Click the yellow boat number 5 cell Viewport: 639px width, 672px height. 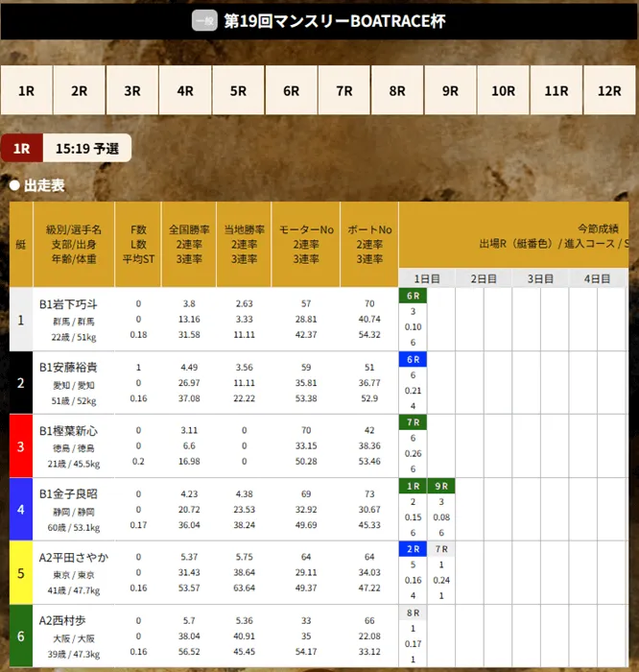tap(21, 572)
